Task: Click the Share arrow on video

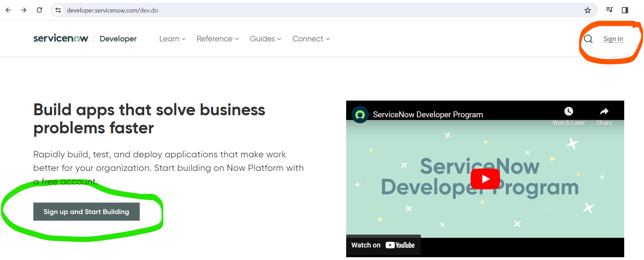Action: (x=604, y=111)
